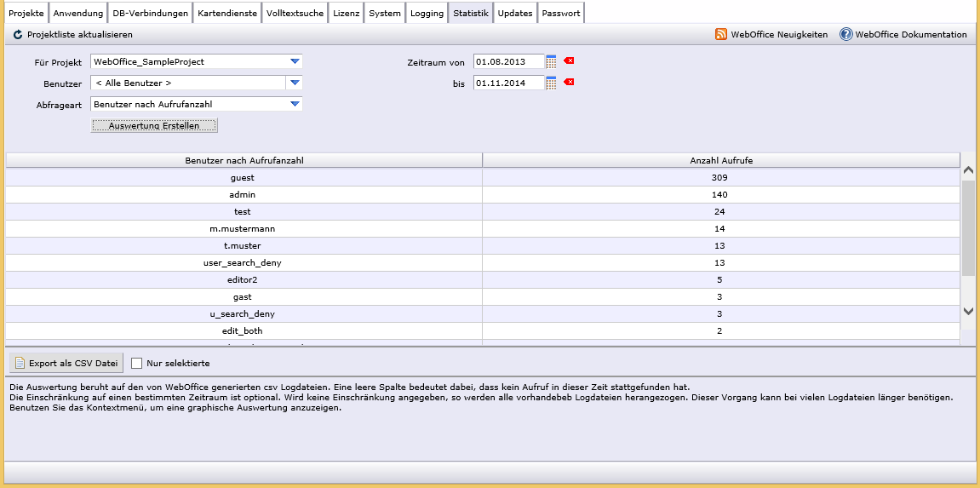Click CSV file icon on export button
The width and height of the screenshot is (980, 488).
(x=20, y=363)
